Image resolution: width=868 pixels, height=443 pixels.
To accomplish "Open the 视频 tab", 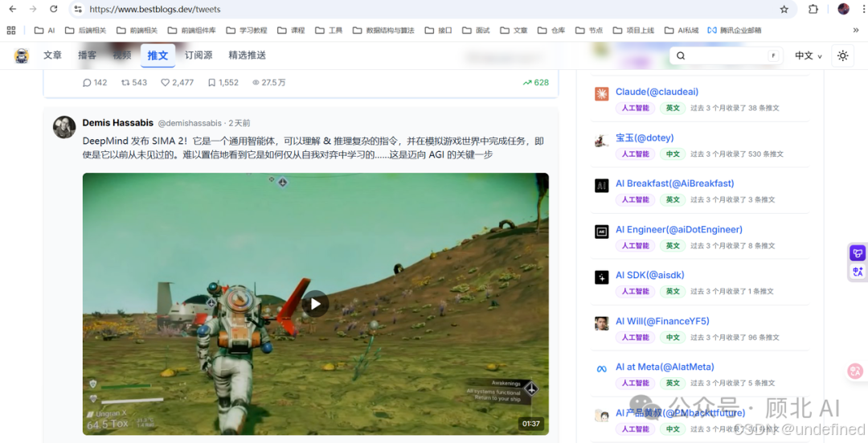I will 122,55.
